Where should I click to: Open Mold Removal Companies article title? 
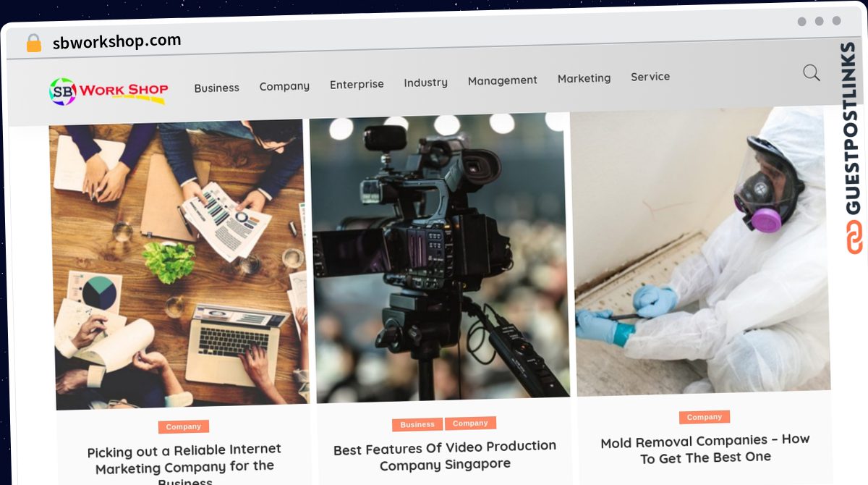pyautogui.click(x=705, y=449)
